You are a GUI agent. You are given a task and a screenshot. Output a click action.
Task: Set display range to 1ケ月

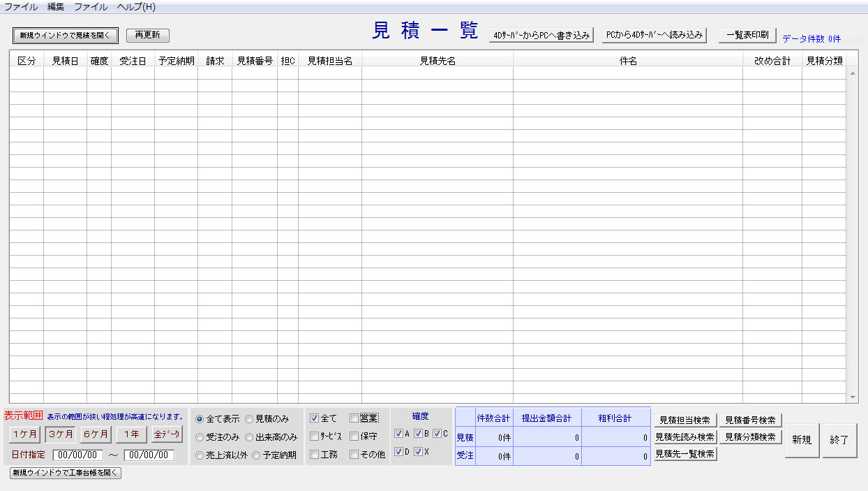(x=24, y=434)
